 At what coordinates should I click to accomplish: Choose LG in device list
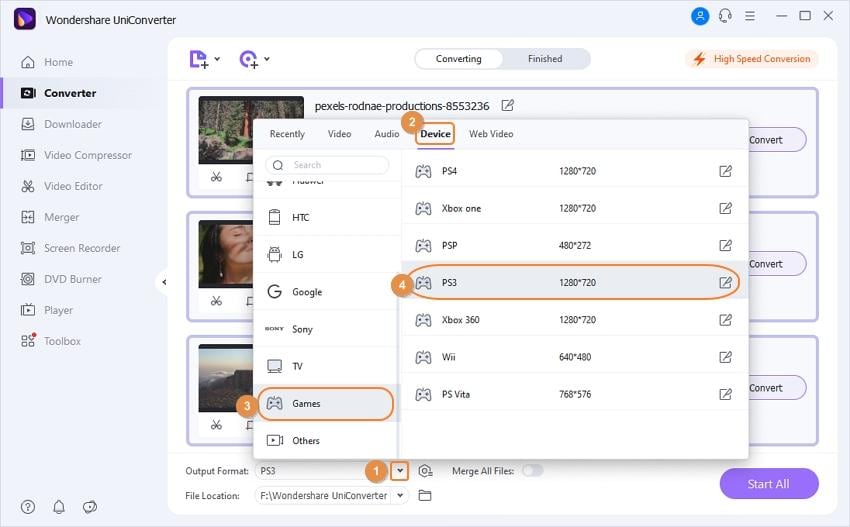tap(326, 254)
